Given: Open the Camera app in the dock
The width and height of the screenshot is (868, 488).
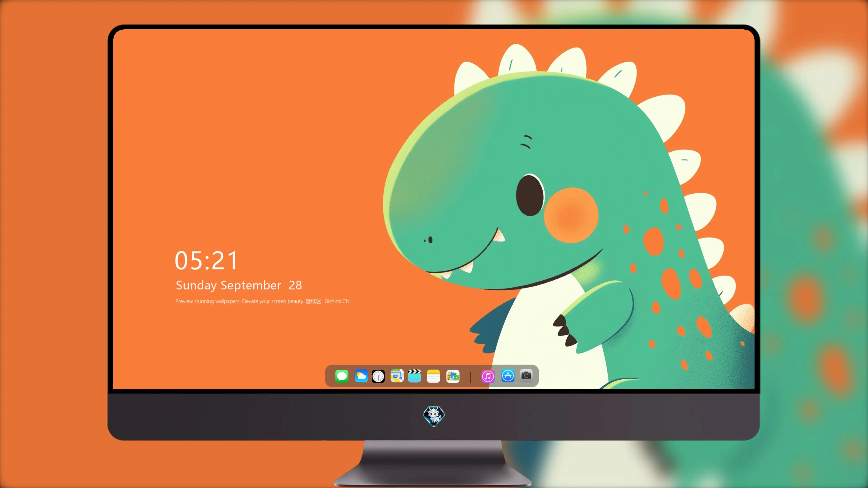Looking at the screenshot, I should [526, 375].
